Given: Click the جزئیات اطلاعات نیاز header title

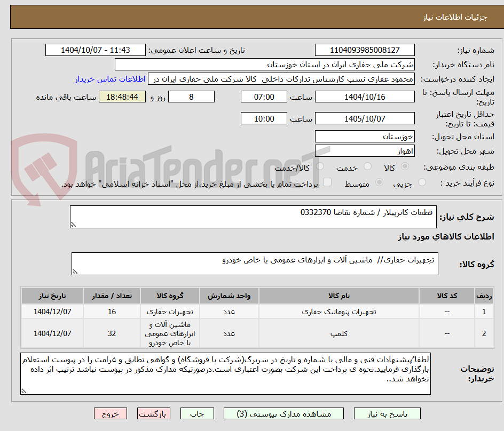Looking at the screenshot, I should click(x=454, y=17).
